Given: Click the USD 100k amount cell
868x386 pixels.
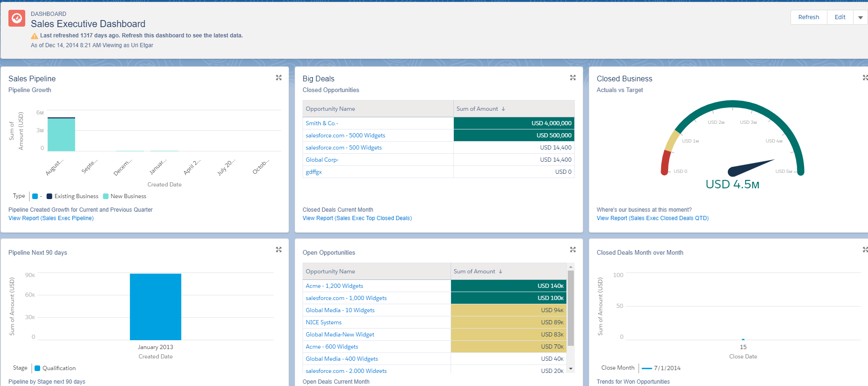Looking at the screenshot, I should tap(508, 298).
